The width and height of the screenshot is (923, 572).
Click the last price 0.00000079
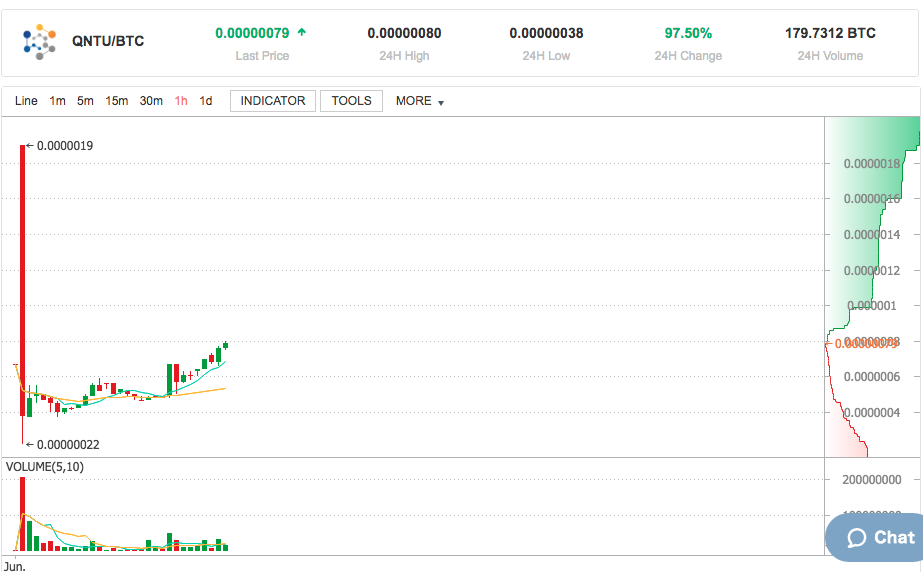(x=252, y=33)
